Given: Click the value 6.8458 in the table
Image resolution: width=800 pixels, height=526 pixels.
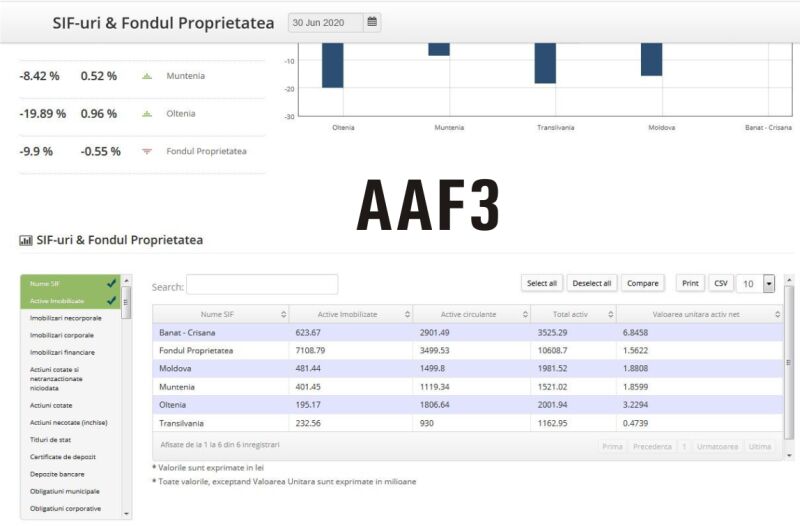Looking at the screenshot, I should (x=635, y=333).
